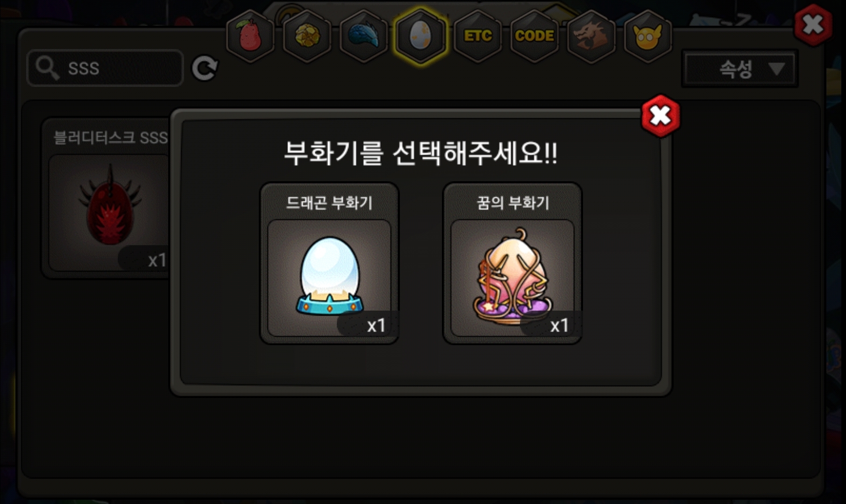
Task: Open the fruit food category tab
Action: click(x=250, y=36)
